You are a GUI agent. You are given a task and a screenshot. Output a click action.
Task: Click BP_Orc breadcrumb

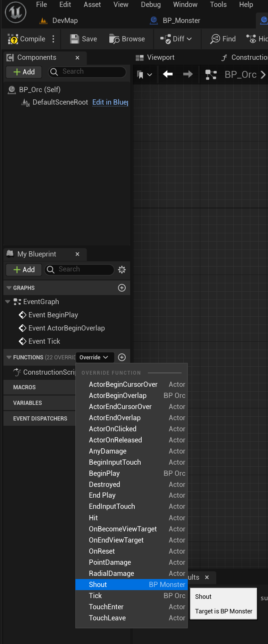(x=241, y=74)
